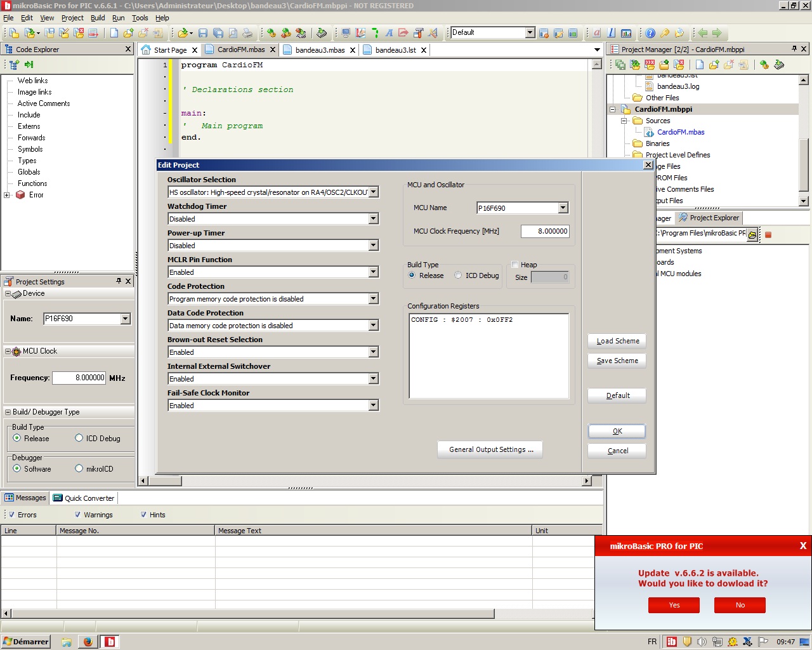Select the mikroICD debugger option
The width and height of the screenshot is (812, 650).
pyautogui.click(x=79, y=469)
